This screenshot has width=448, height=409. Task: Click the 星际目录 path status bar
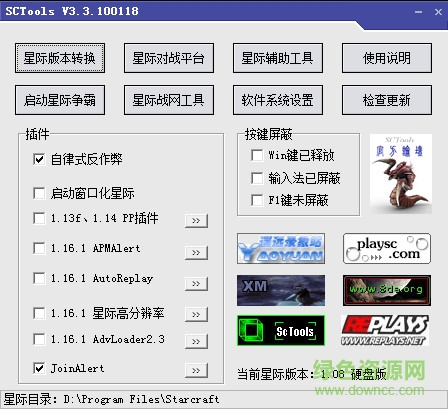224,399
